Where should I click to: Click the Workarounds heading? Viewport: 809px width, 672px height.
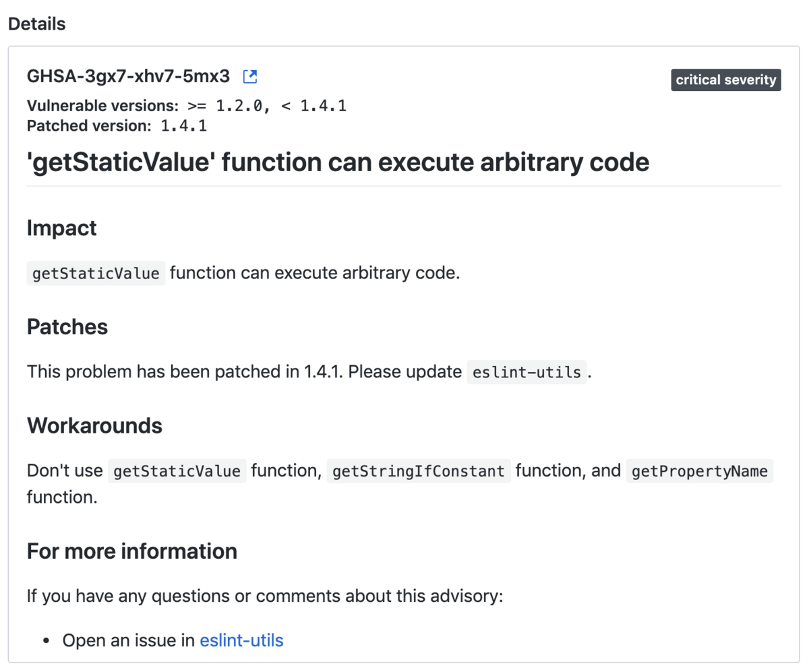[94, 425]
